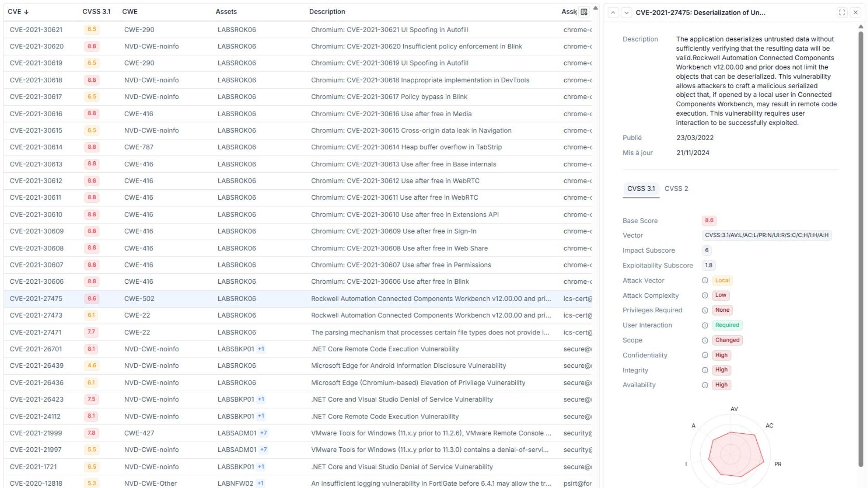
Task: Select the CVSS 3.1 tab
Action: click(641, 188)
